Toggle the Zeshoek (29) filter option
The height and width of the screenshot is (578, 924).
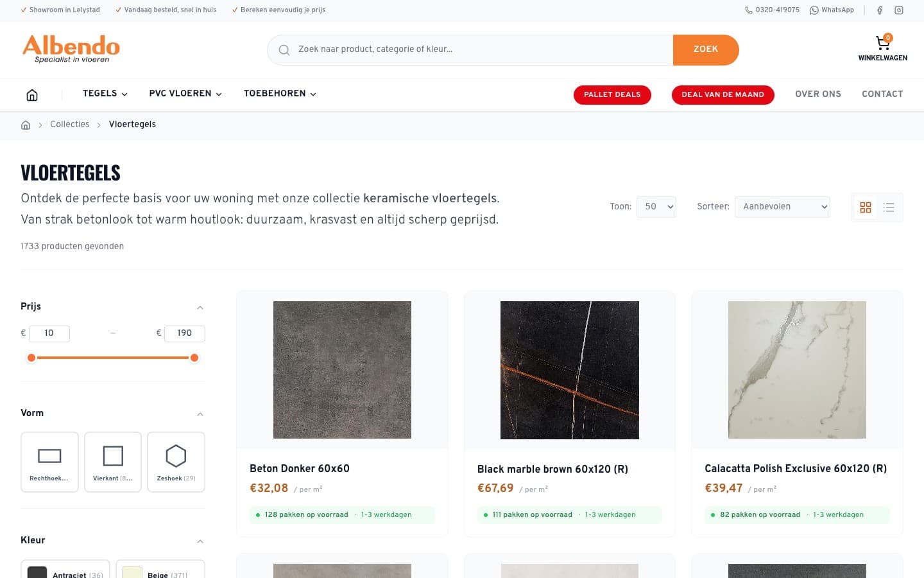tap(176, 461)
